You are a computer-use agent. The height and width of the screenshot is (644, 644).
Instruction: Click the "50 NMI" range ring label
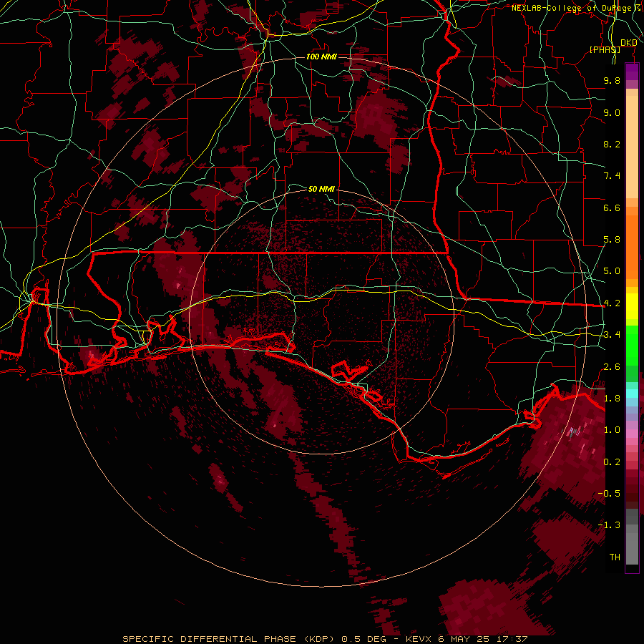321,189
